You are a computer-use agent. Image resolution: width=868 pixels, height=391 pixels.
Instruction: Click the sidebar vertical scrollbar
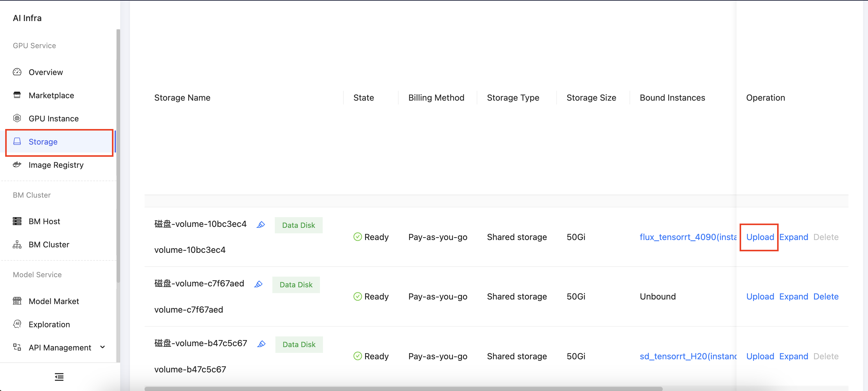click(x=118, y=156)
